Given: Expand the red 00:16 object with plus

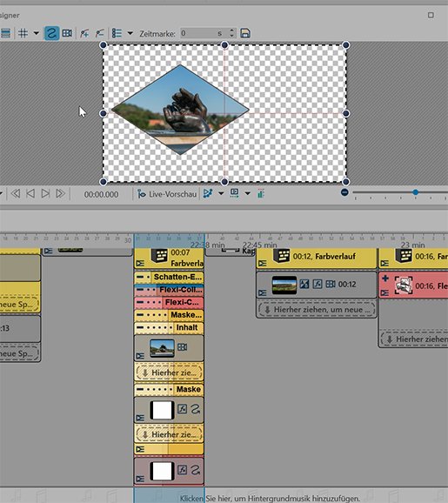Looking at the screenshot, I should 385,278.
